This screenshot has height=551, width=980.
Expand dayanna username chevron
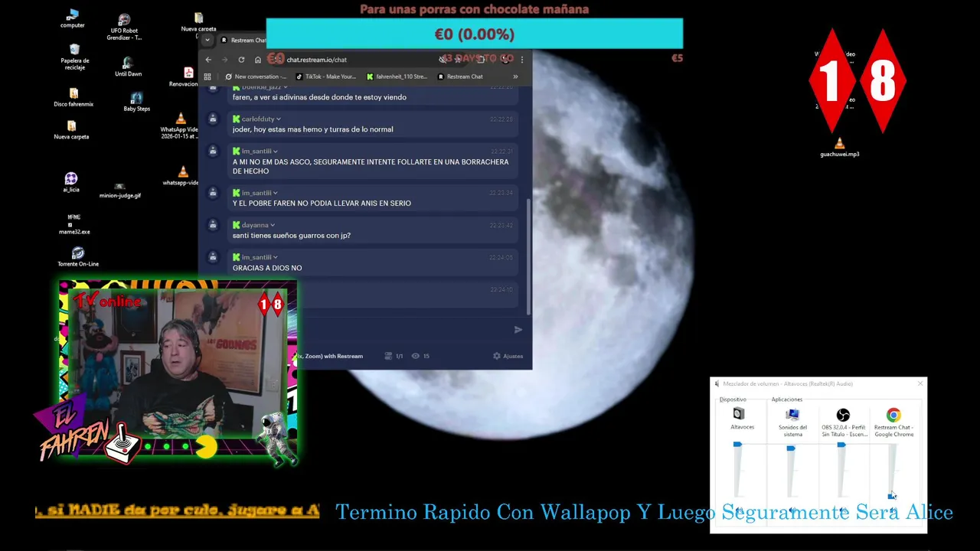tap(273, 226)
